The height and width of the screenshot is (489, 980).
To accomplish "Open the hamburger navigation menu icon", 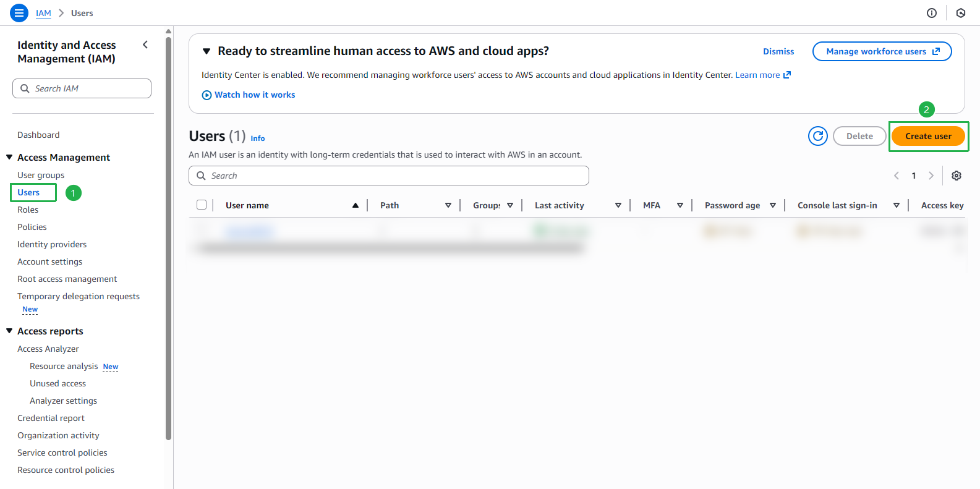I will (x=19, y=12).
